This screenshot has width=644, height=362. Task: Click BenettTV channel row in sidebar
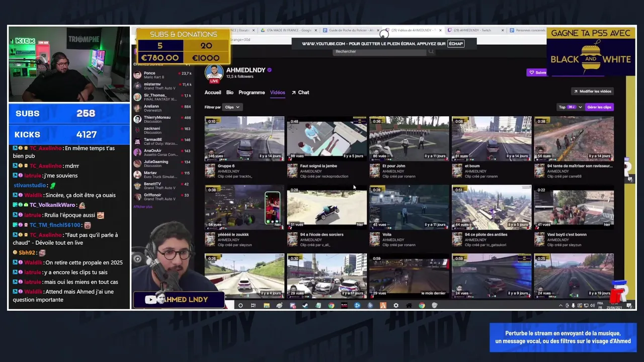(163, 185)
